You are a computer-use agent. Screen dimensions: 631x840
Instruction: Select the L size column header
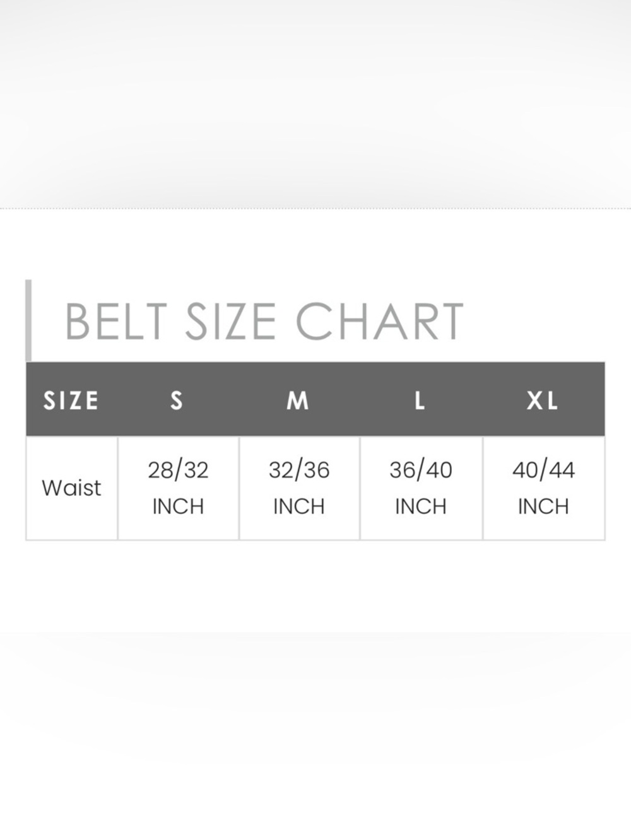[x=420, y=400]
